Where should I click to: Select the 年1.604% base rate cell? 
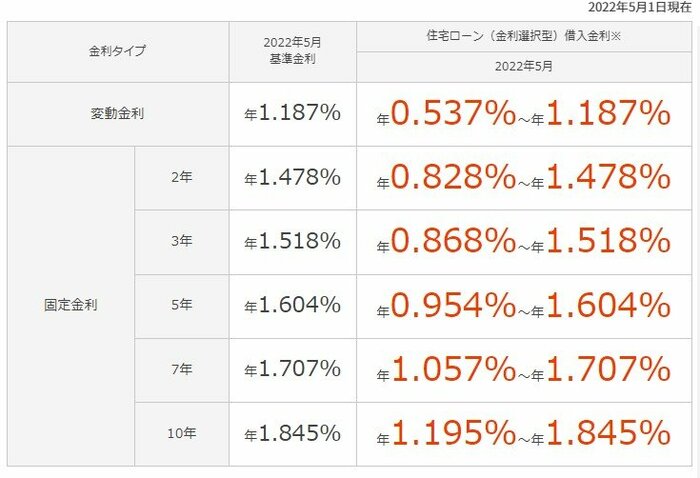292,306
